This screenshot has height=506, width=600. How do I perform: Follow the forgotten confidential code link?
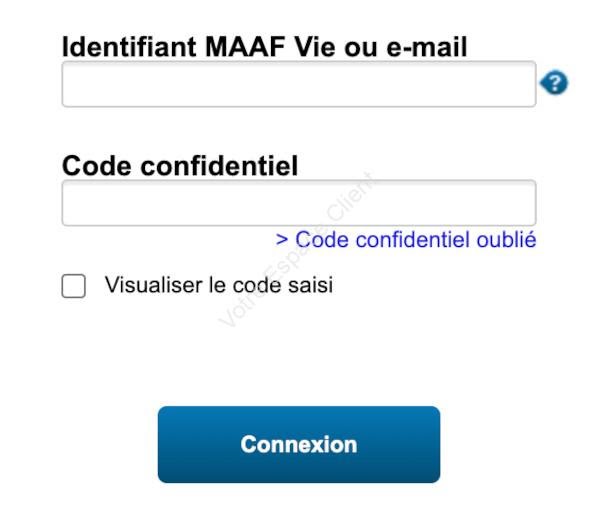(406, 240)
